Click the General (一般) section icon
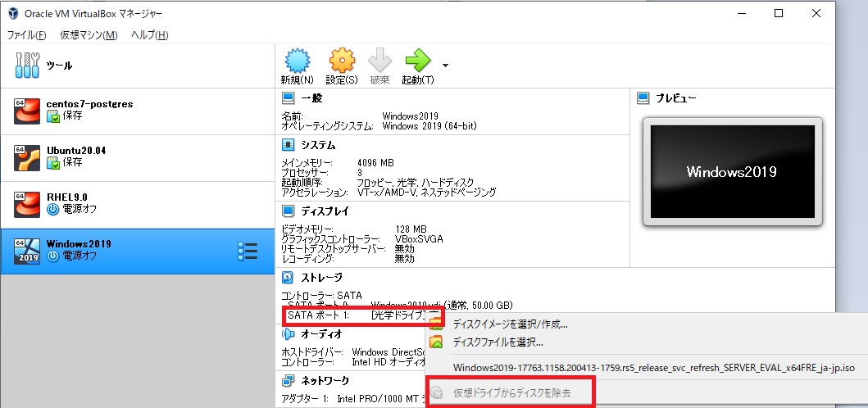 point(288,98)
